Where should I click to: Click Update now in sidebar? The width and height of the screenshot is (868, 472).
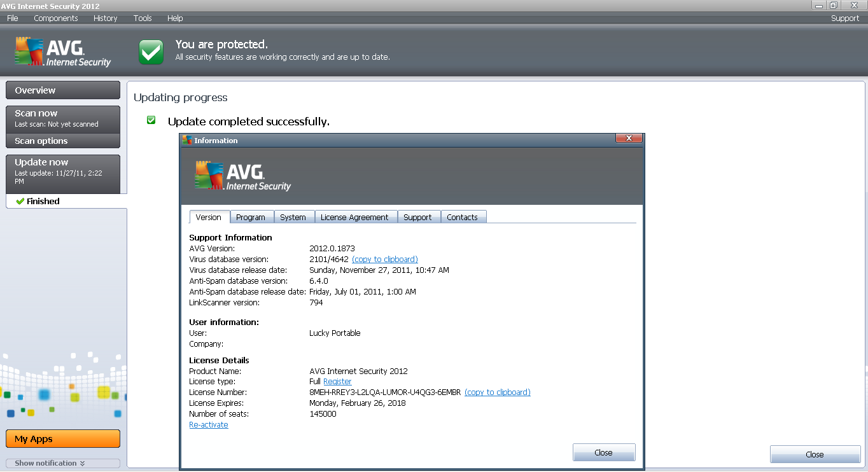63,173
